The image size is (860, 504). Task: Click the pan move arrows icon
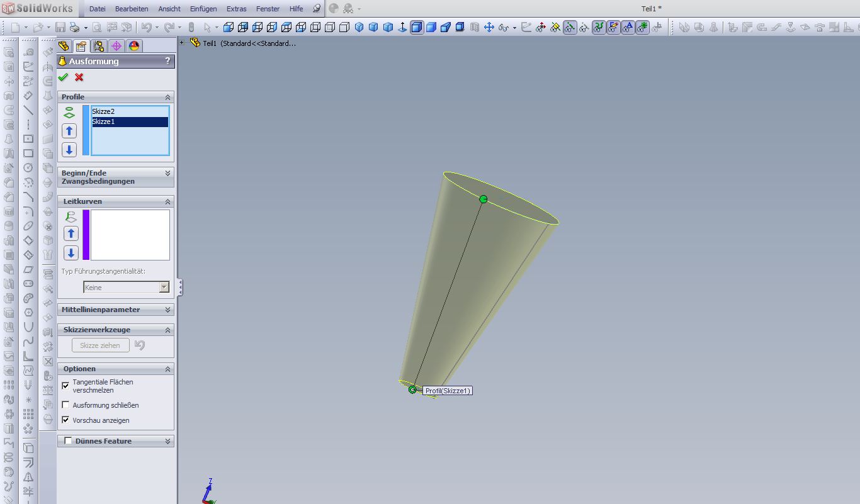489,28
